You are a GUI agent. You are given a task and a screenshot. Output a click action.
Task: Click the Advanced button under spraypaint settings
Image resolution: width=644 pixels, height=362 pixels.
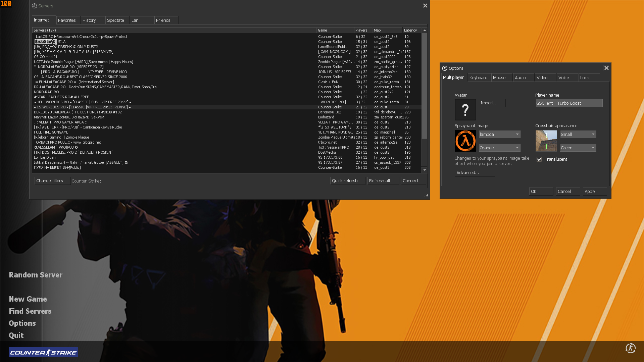(474, 172)
